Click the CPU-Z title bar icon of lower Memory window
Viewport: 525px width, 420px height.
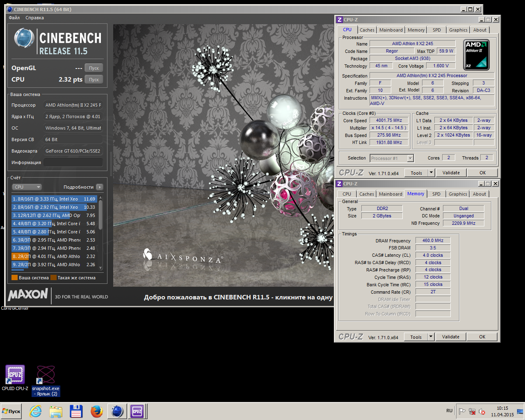pyautogui.click(x=339, y=184)
